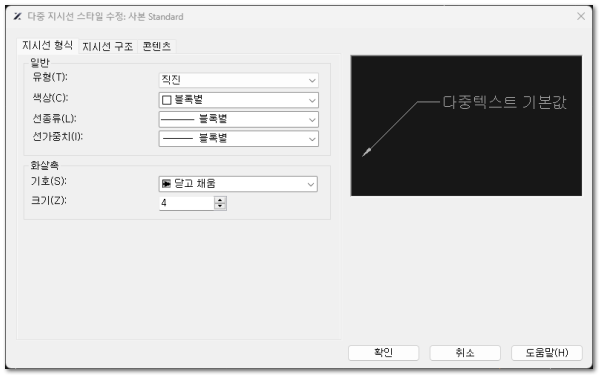
Task: Open the 유형(T) dropdown showing 직진
Action: [x=238, y=80]
